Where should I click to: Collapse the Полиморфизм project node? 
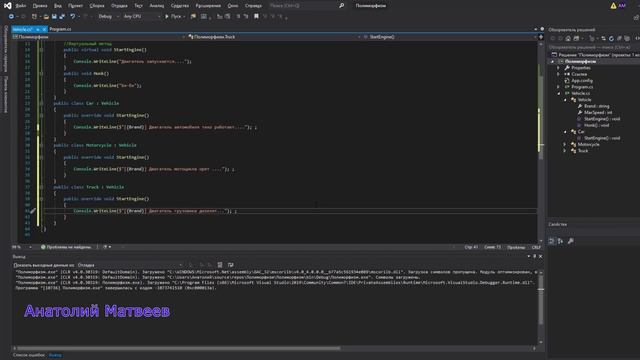click(553, 61)
